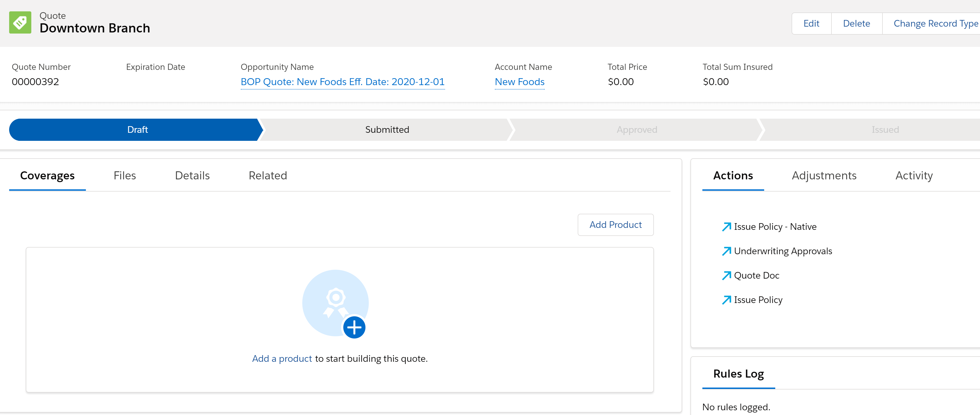Launch the Issue Policy action

coord(758,300)
